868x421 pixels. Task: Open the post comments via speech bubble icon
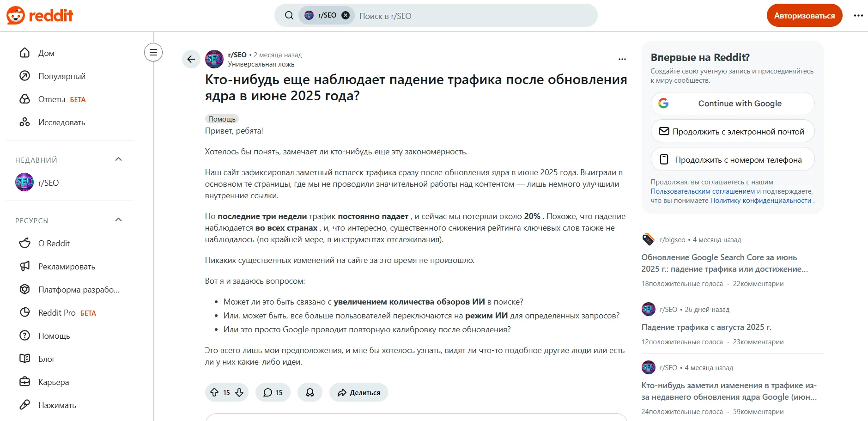[x=267, y=392]
